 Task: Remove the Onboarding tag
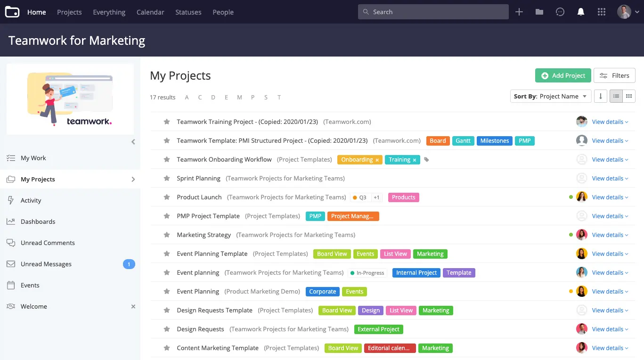377,160
